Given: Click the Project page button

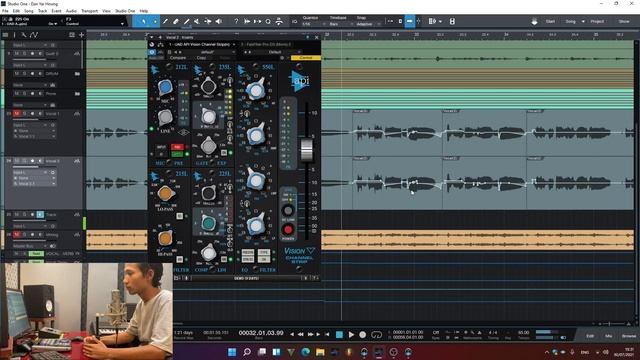Looking at the screenshot, I should [x=597, y=21].
